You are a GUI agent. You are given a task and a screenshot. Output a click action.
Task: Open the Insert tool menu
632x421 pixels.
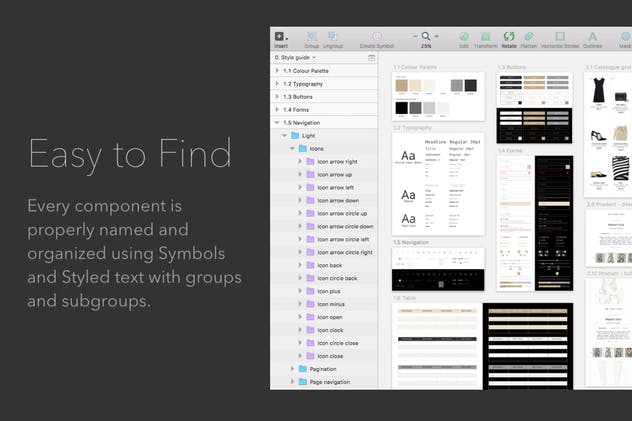(x=280, y=37)
